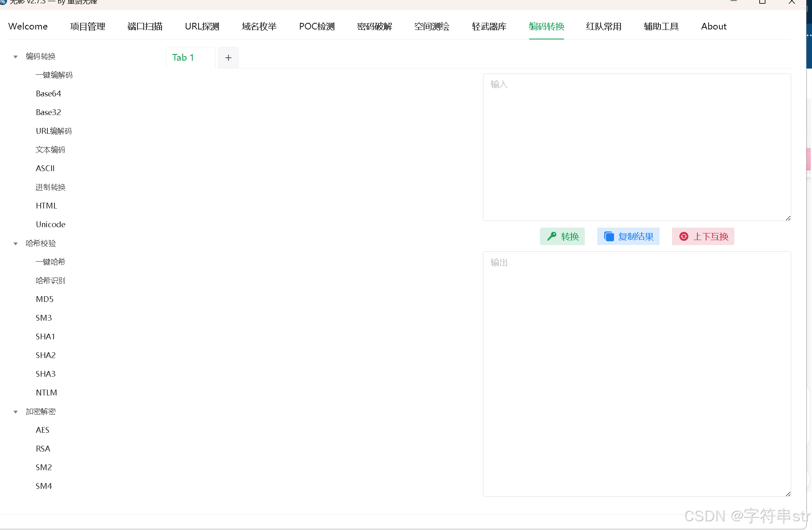Click the app logo in the title bar
The width and height of the screenshot is (812, 530).
pos(3,2)
